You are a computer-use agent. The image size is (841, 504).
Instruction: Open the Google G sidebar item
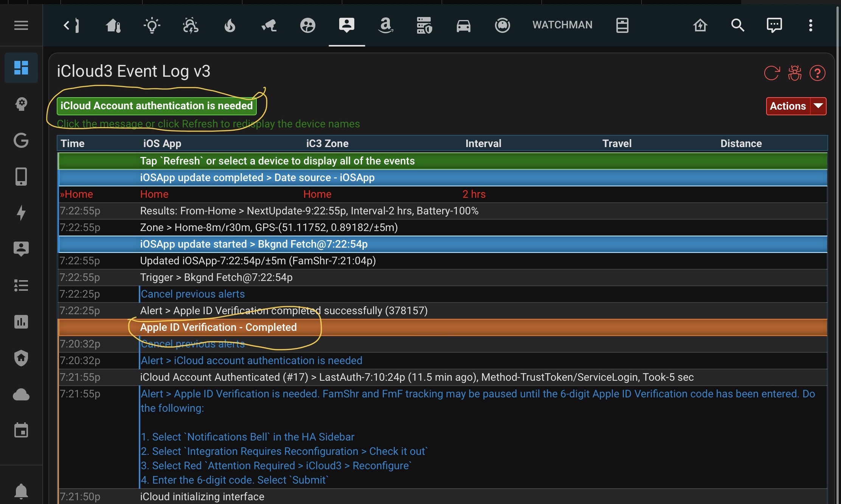(21, 140)
